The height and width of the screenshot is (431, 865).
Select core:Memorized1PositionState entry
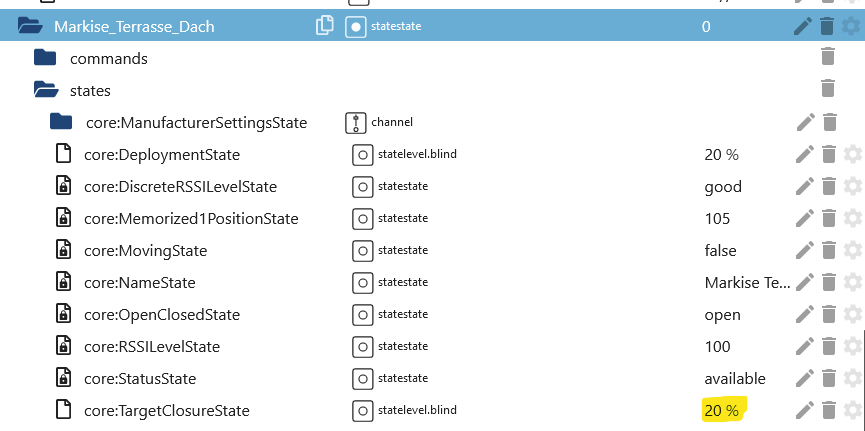[432, 219]
